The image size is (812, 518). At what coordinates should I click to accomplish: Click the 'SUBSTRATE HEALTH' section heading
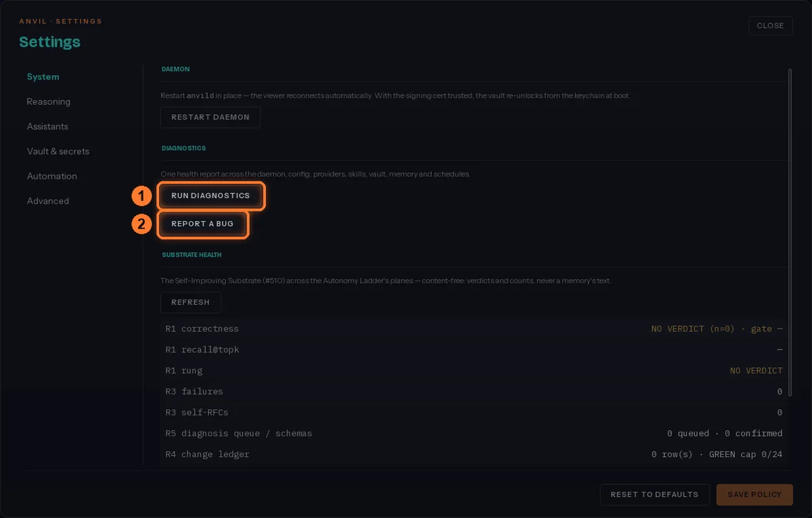pos(191,255)
